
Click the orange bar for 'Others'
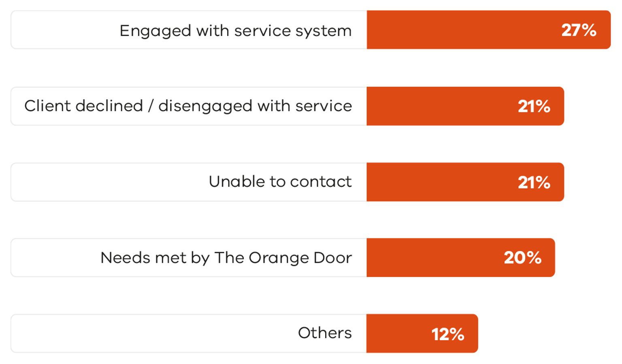coord(397,333)
